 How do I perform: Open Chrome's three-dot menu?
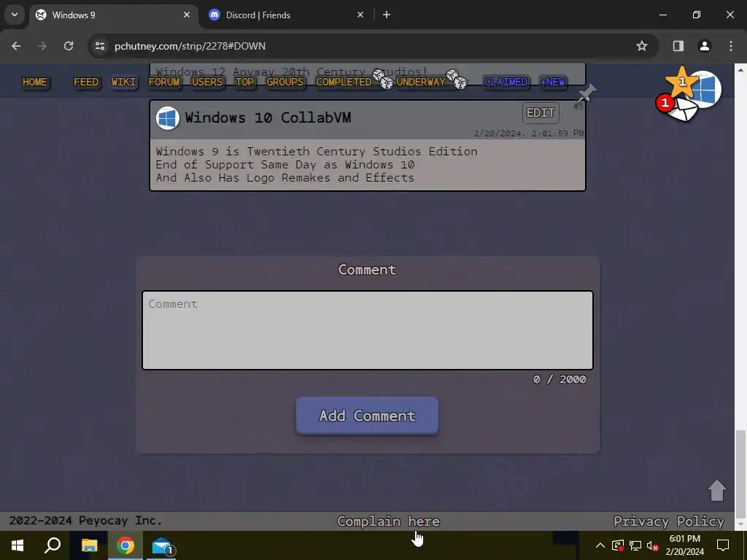(x=731, y=46)
